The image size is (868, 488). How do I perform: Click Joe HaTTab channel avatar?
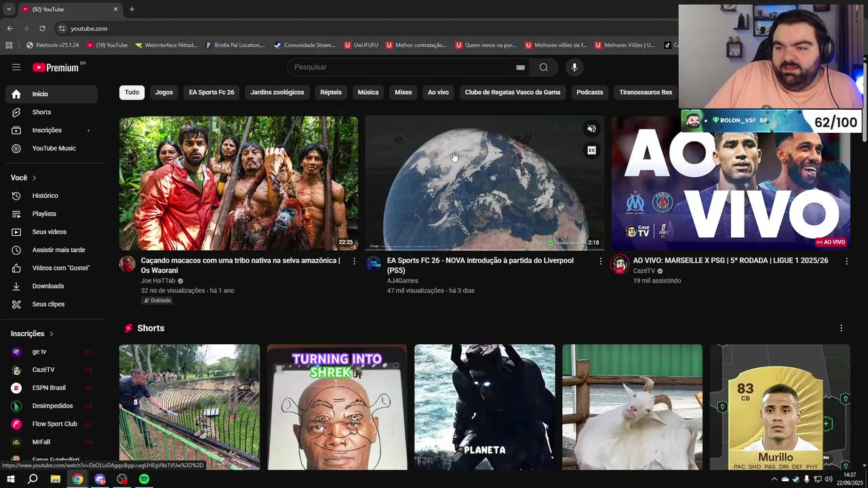tap(127, 264)
